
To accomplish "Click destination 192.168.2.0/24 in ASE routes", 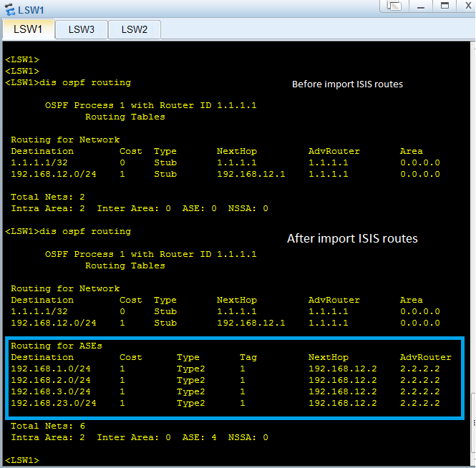I will (x=51, y=380).
